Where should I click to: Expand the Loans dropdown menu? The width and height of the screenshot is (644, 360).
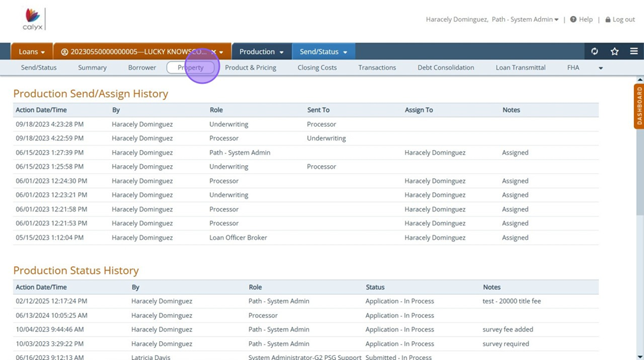[x=32, y=52]
